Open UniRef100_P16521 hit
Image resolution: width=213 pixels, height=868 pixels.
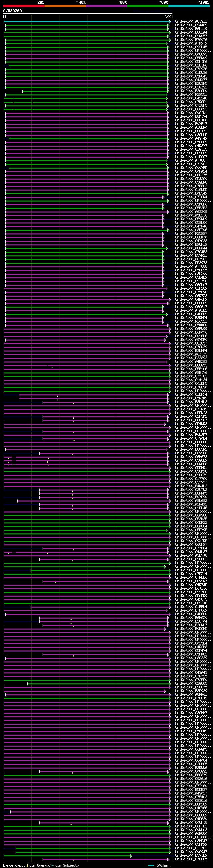point(191,322)
